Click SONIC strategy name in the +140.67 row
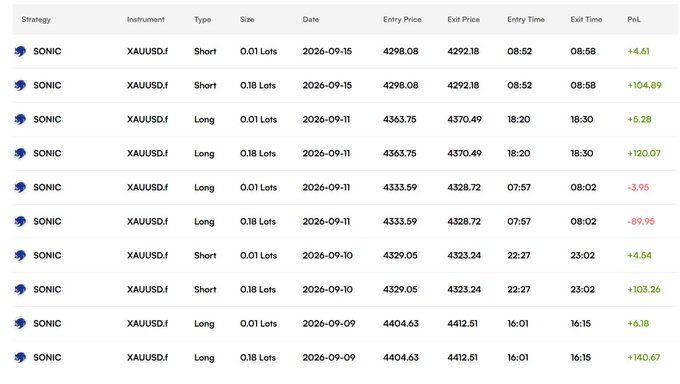This screenshot has height=384, width=680. tap(47, 358)
